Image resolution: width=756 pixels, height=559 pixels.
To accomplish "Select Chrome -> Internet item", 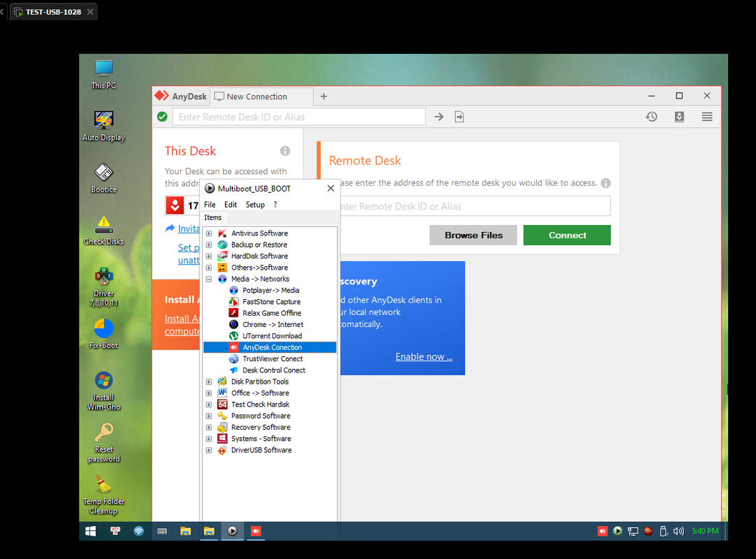I will coord(272,325).
